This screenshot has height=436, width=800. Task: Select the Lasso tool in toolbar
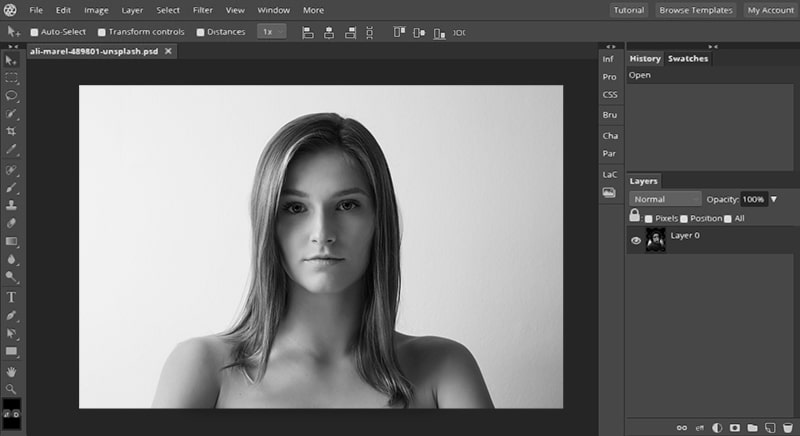[12, 96]
